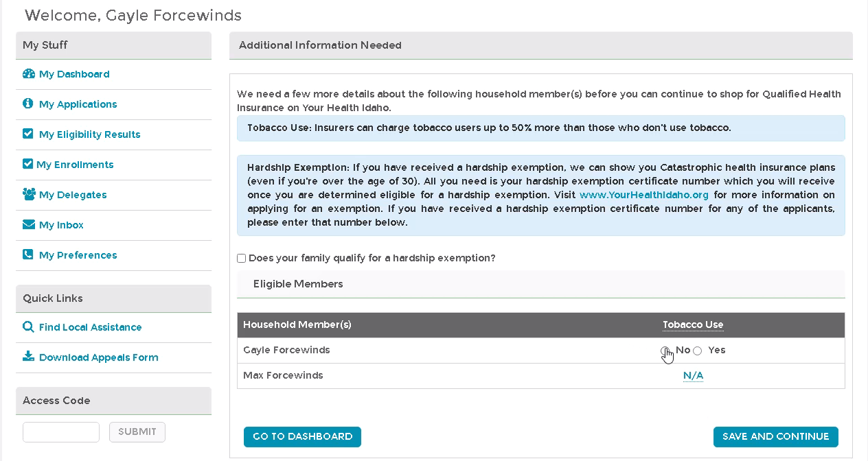Click the My Enrollments checkmark icon
The image size is (868, 461).
click(x=28, y=165)
